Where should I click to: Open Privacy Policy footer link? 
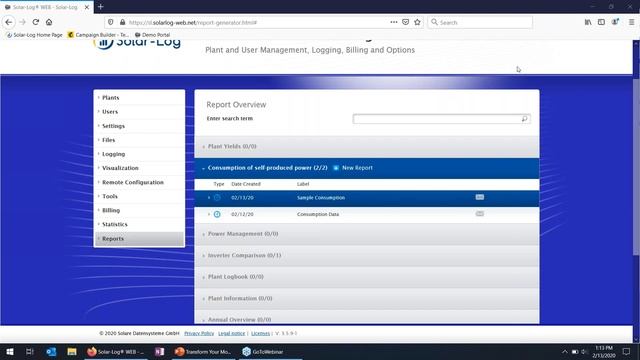click(x=199, y=333)
